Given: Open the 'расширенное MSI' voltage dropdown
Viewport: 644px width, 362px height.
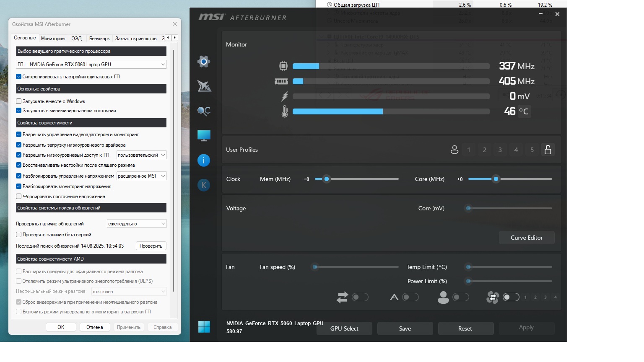Looking at the screenshot, I should click(141, 176).
